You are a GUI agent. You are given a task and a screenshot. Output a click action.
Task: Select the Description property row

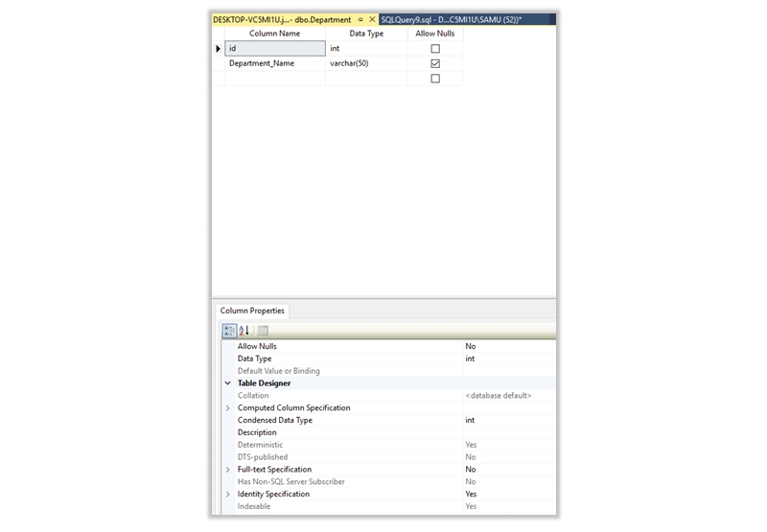[388, 432]
